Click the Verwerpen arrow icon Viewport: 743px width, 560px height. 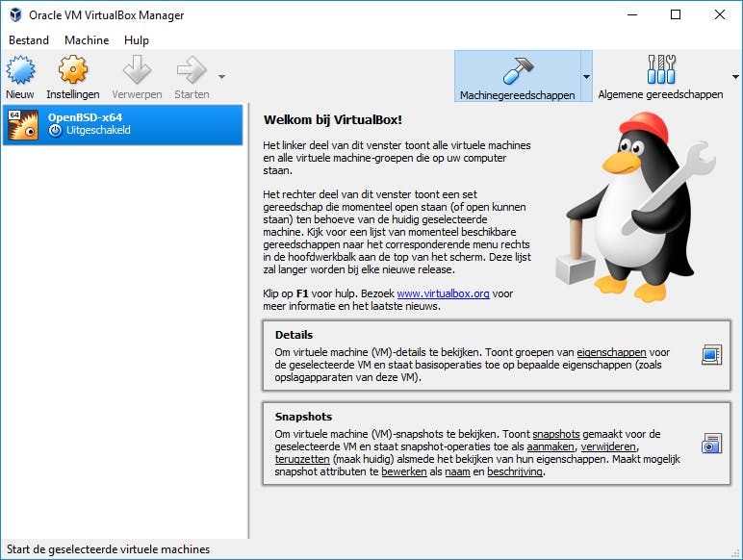point(137,69)
